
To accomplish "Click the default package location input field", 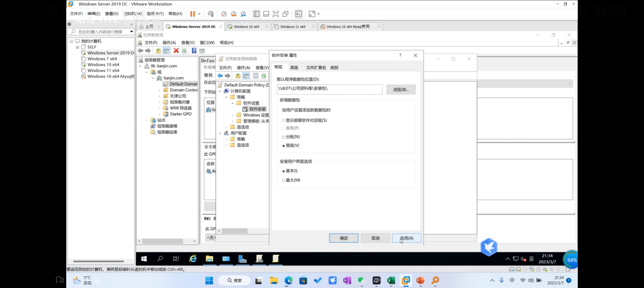I will (329, 89).
